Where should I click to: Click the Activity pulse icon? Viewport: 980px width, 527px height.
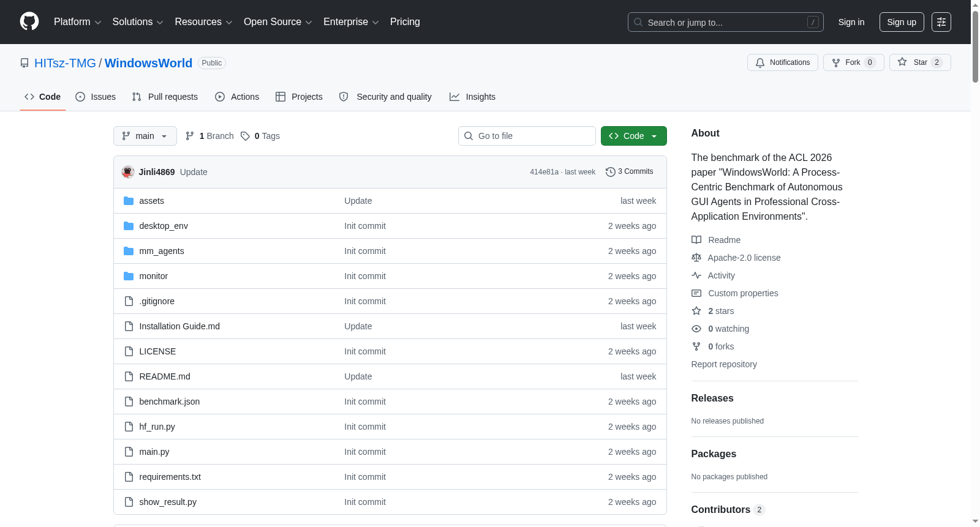tap(696, 275)
